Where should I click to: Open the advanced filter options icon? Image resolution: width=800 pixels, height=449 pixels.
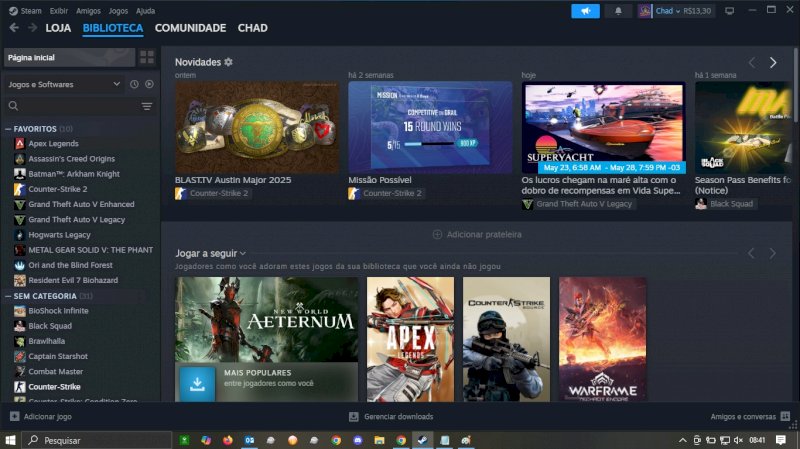pyautogui.click(x=147, y=106)
